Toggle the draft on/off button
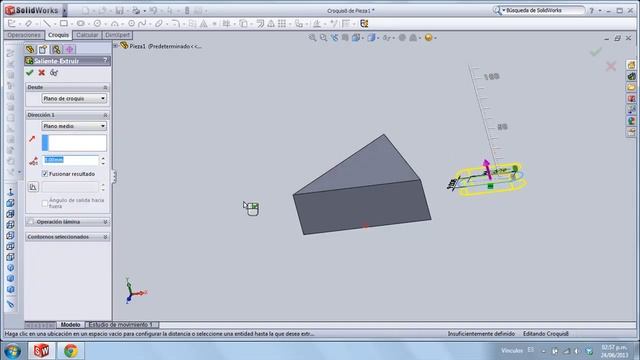 [33, 187]
